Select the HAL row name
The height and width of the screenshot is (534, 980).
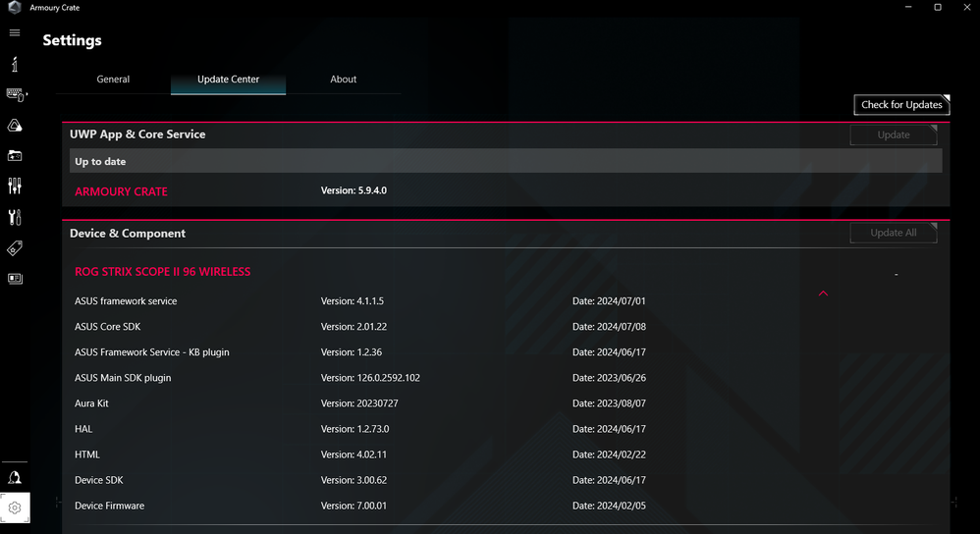(x=83, y=429)
